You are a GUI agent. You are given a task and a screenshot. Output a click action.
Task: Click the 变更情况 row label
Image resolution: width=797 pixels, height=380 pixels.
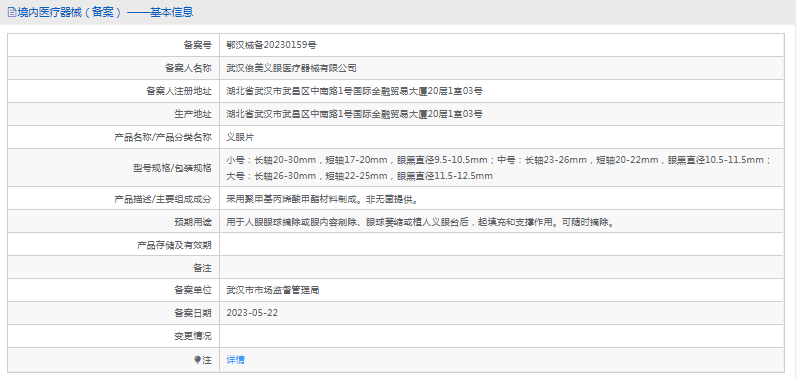tap(193, 336)
